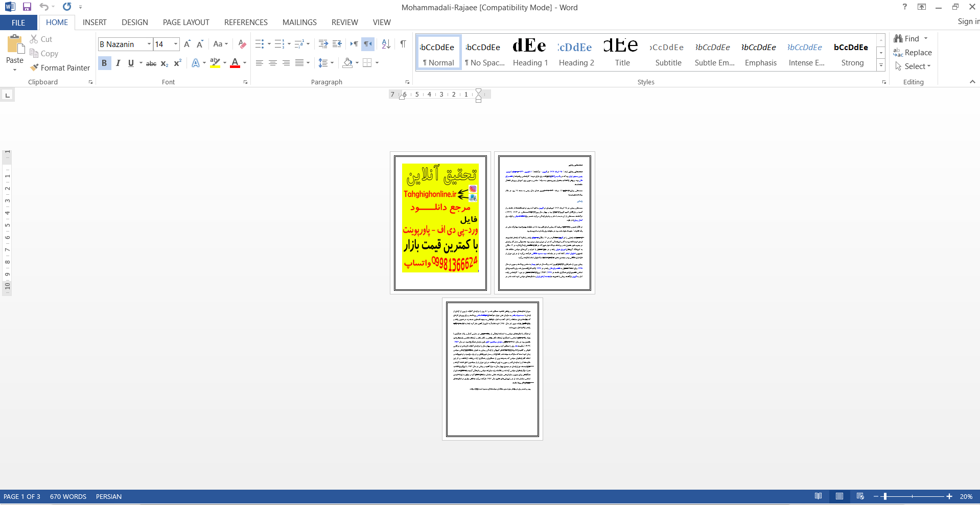Apply the Heading 1 style
The width and height of the screenshot is (980, 505).
(530, 52)
